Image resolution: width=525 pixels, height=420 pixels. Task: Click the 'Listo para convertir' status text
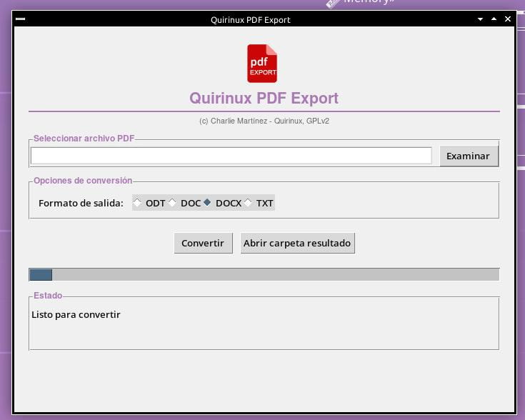(76, 315)
